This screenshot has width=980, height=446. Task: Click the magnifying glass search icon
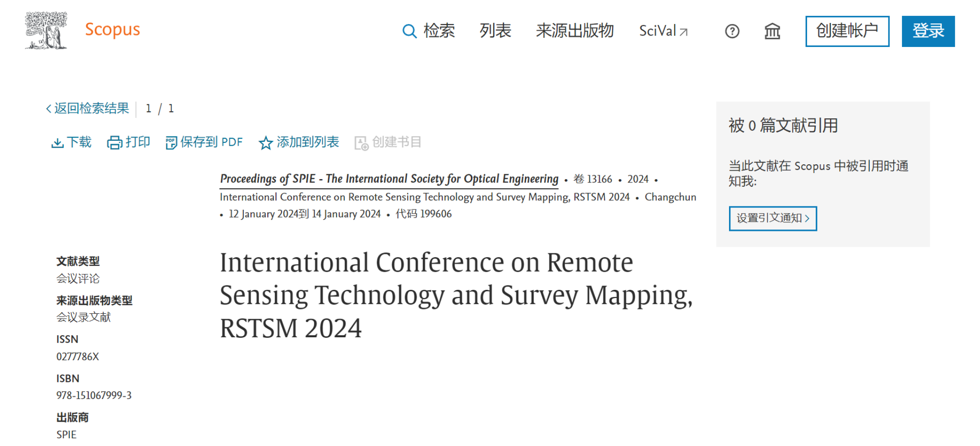409,32
